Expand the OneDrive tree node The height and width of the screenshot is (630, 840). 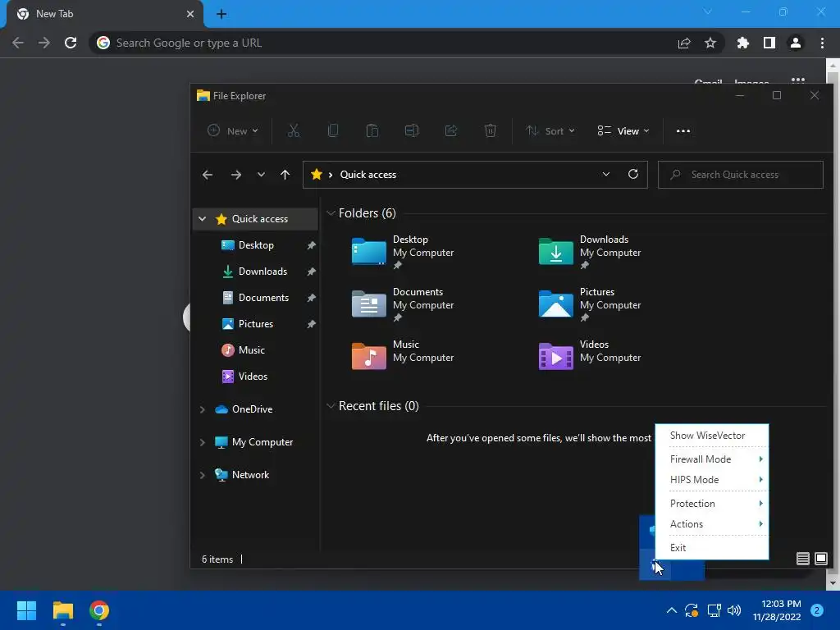click(x=202, y=409)
